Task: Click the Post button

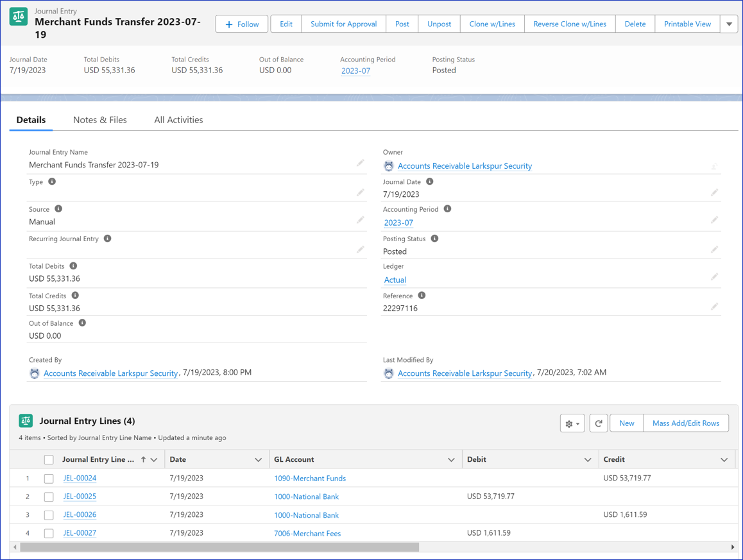Action: pyautogui.click(x=402, y=24)
